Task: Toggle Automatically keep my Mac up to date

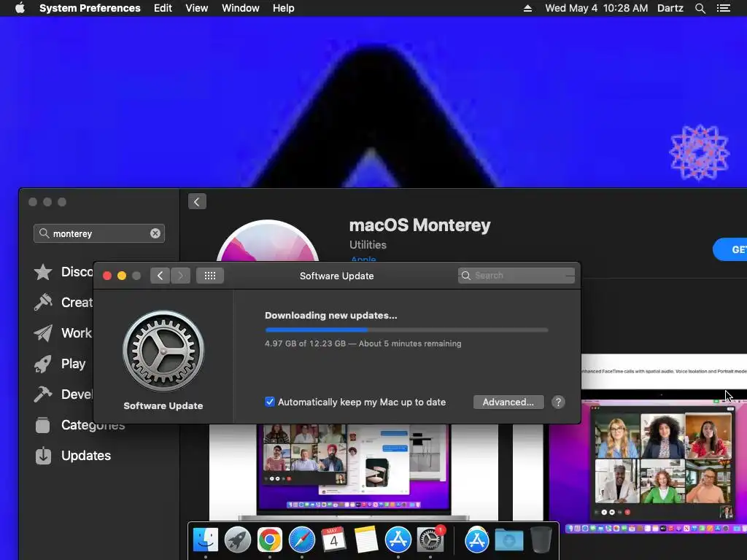Action: click(x=270, y=402)
